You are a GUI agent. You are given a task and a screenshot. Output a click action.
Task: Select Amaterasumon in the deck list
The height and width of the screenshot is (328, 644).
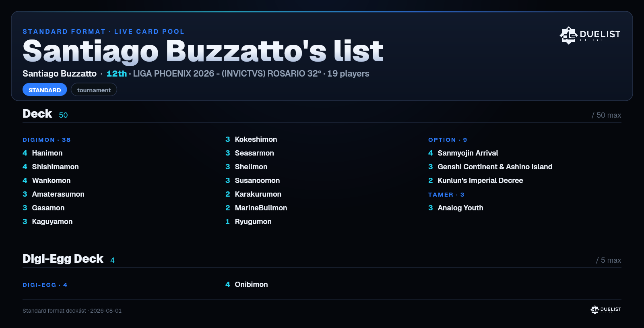click(x=54, y=194)
